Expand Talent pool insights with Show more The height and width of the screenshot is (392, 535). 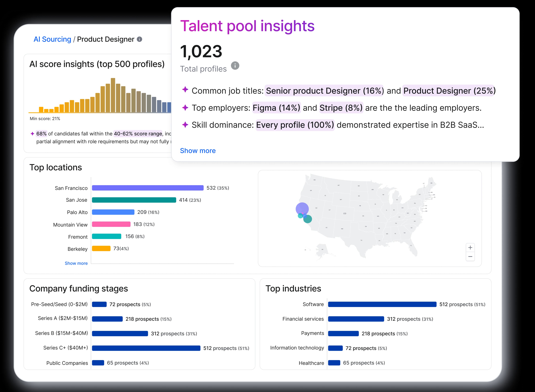[198, 151]
